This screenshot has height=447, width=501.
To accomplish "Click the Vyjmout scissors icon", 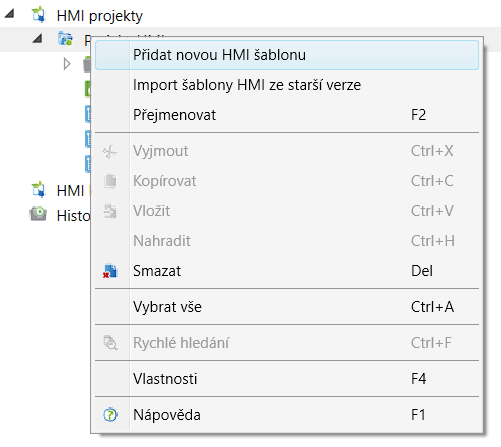I will coord(110,152).
